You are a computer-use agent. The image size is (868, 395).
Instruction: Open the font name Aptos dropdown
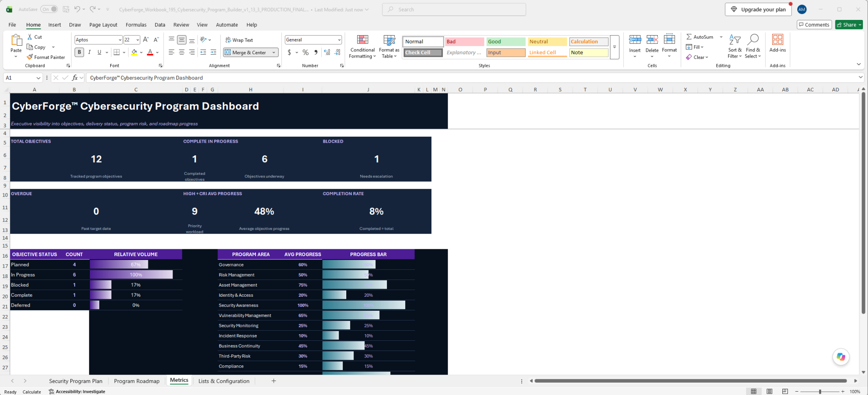pos(120,40)
